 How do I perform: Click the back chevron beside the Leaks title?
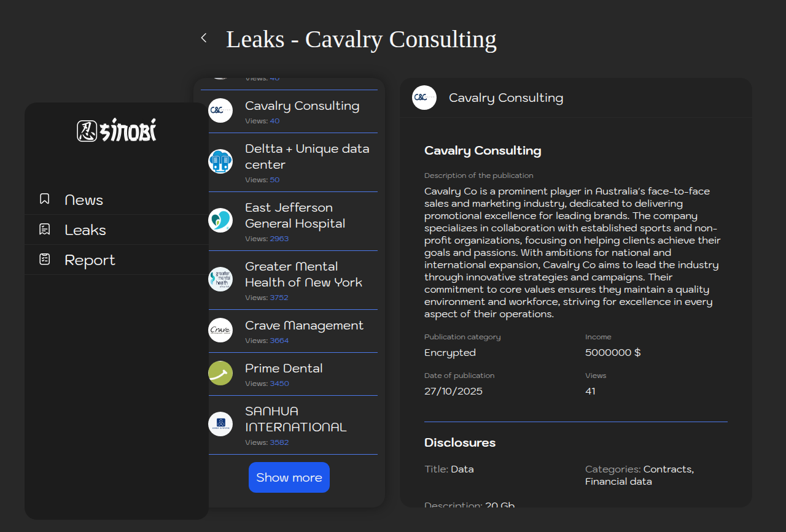click(204, 38)
